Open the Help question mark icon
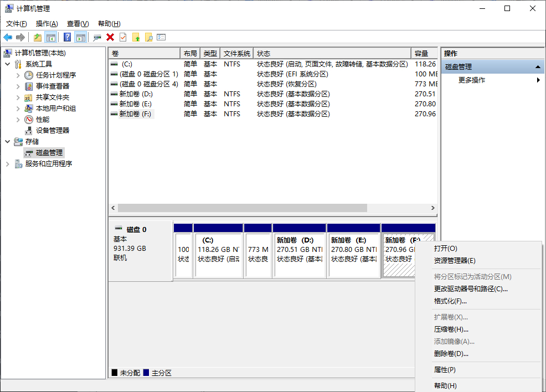 [x=67, y=37]
